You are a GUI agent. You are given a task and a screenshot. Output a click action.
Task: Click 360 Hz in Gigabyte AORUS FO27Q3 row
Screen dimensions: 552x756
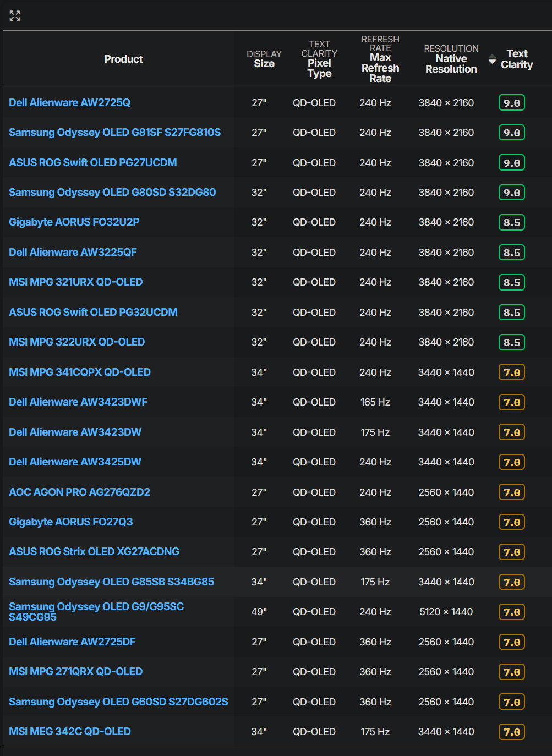(375, 522)
